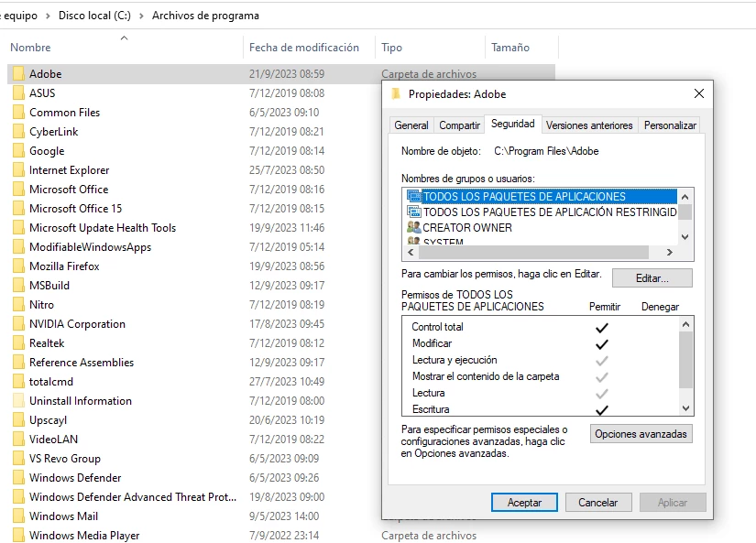Select the Microsoft Office folder name
The height and width of the screenshot is (543, 756).
69,190
